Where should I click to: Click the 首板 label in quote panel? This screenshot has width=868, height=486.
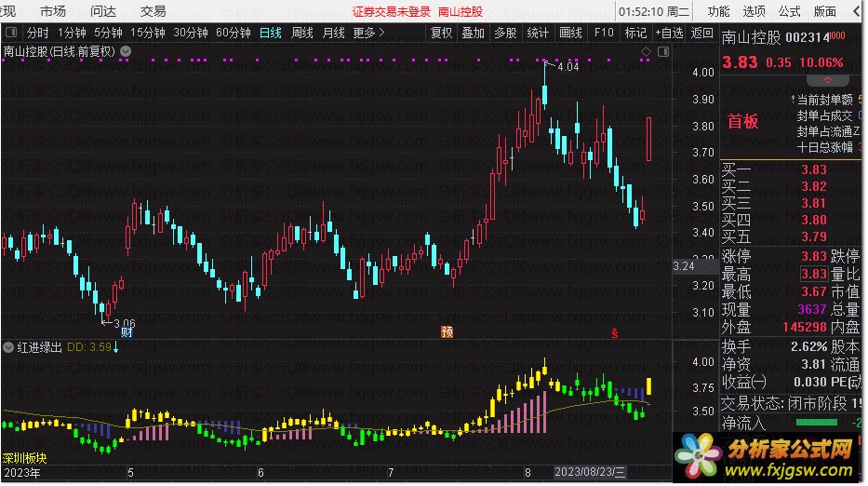coord(743,121)
